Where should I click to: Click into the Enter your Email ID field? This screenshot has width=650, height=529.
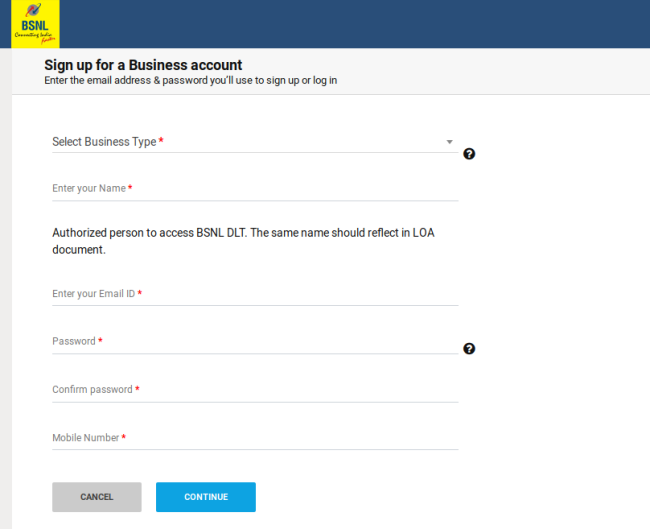click(x=255, y=294)
